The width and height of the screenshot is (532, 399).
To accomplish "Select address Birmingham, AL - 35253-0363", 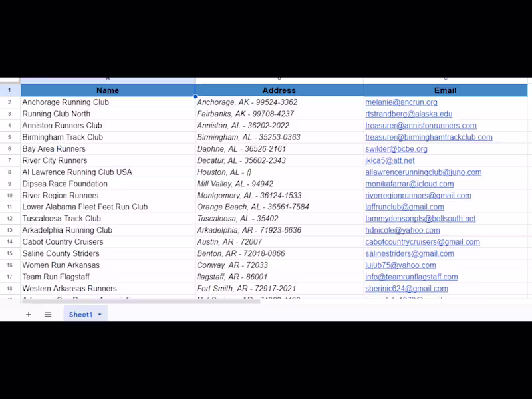I will [279, 138].
